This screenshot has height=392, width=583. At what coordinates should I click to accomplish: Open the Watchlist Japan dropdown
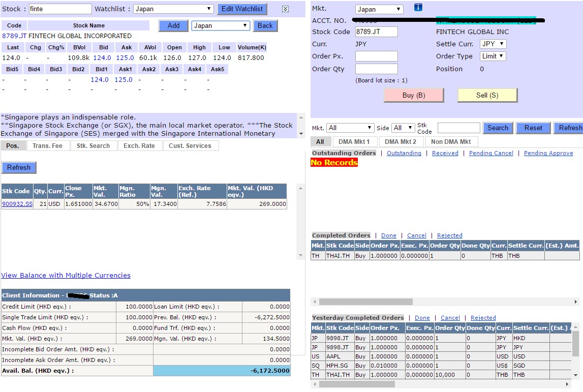tap(173, 9)
